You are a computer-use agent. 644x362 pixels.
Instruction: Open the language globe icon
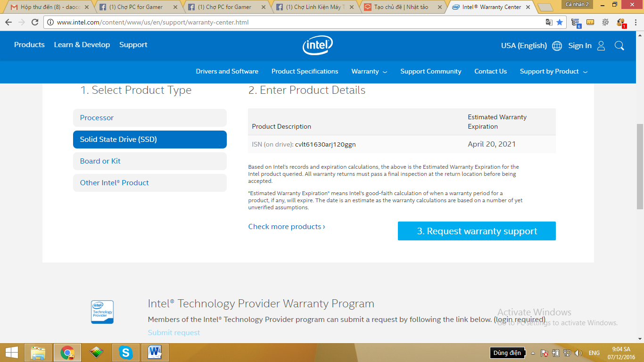557,46
